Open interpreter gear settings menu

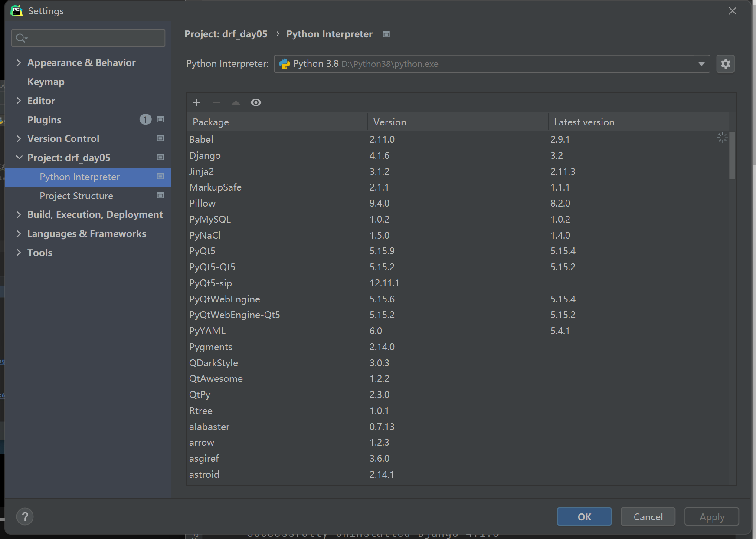726,64
